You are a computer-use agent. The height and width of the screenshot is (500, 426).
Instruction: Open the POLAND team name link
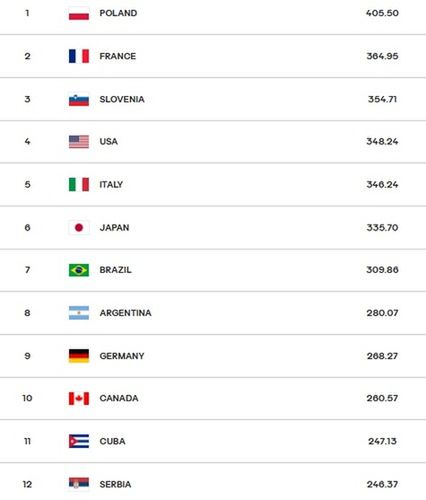tap(118, 13)
